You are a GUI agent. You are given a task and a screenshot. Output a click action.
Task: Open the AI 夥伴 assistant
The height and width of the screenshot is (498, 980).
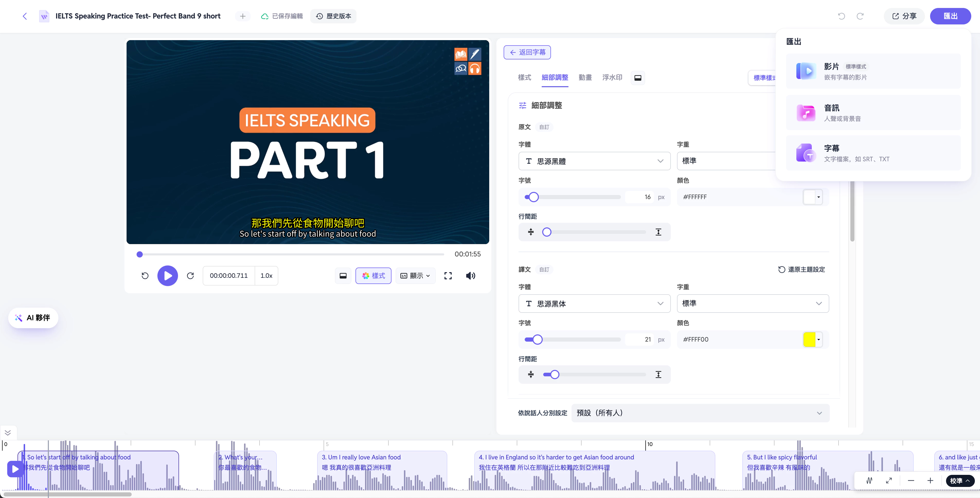pos(33,318)
